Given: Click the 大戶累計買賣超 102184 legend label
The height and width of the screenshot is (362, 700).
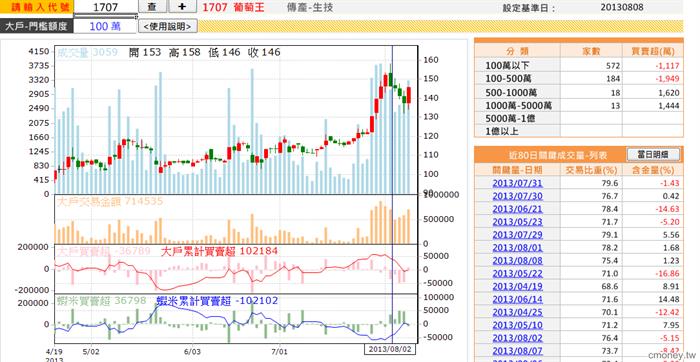Looking at the screenshot, I should pyautogui.click(x=219, y=251).
